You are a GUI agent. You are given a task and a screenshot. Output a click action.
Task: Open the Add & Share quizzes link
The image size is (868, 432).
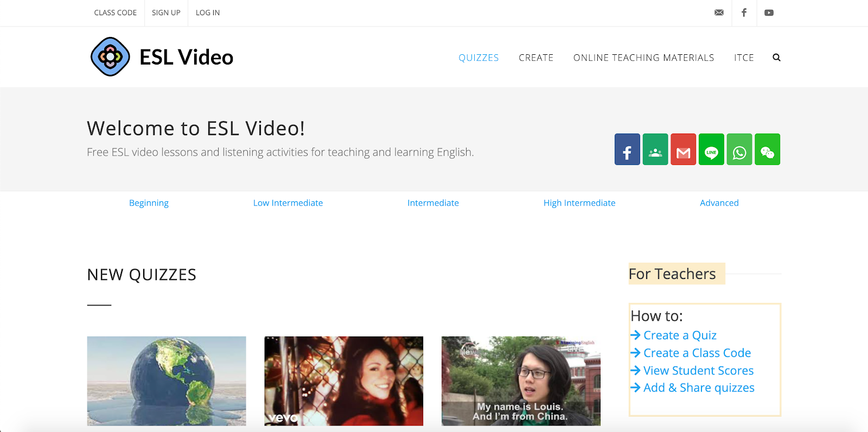click(699, 388)
